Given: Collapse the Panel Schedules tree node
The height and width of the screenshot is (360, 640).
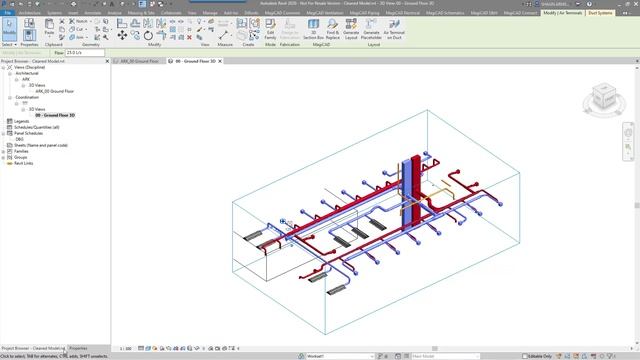Looking at the screenshot, I should pyautogui.click(x=3, y=133).
